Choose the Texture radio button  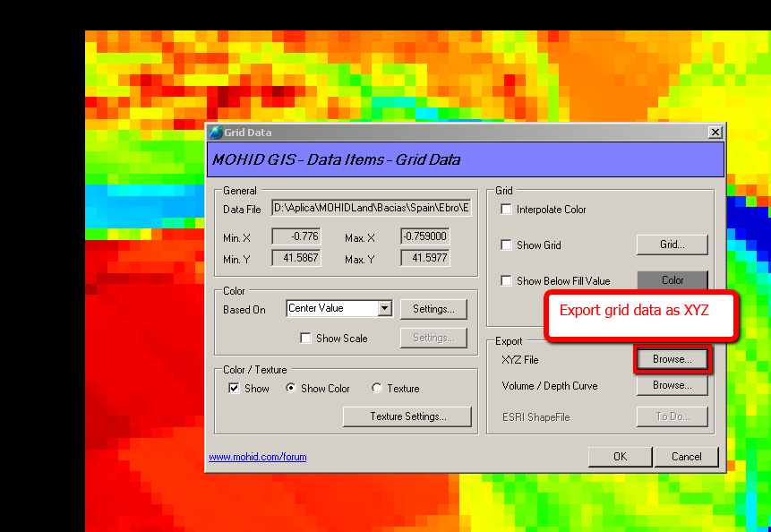[377, 389]
